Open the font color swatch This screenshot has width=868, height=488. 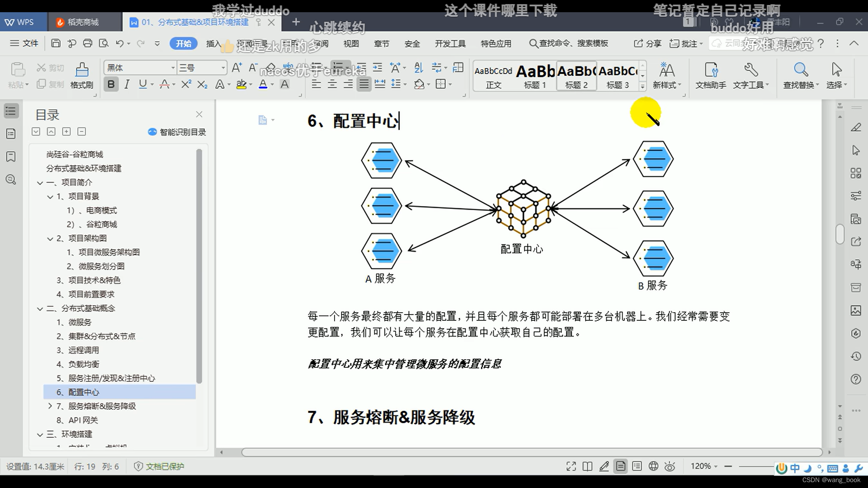(x=264, y=84)
